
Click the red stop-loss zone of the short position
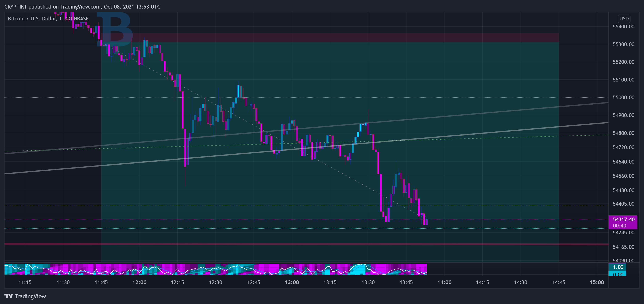(330, 37)
